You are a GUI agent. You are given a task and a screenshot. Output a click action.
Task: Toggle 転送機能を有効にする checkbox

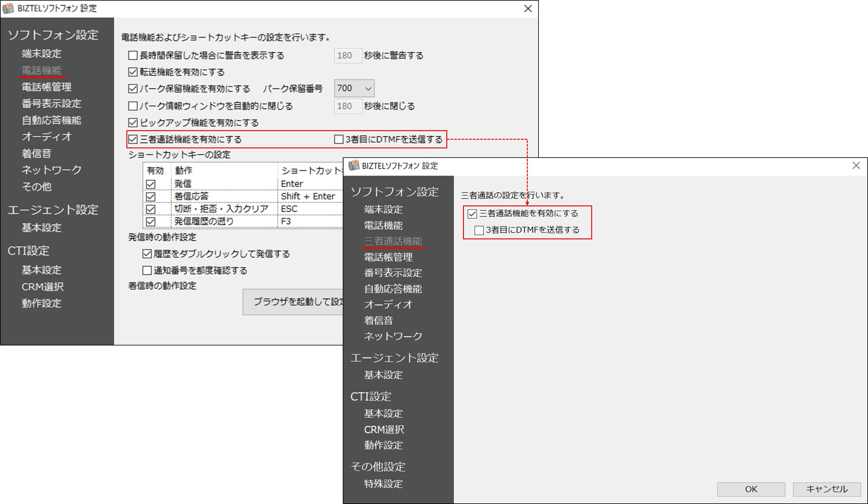point(133,72)
